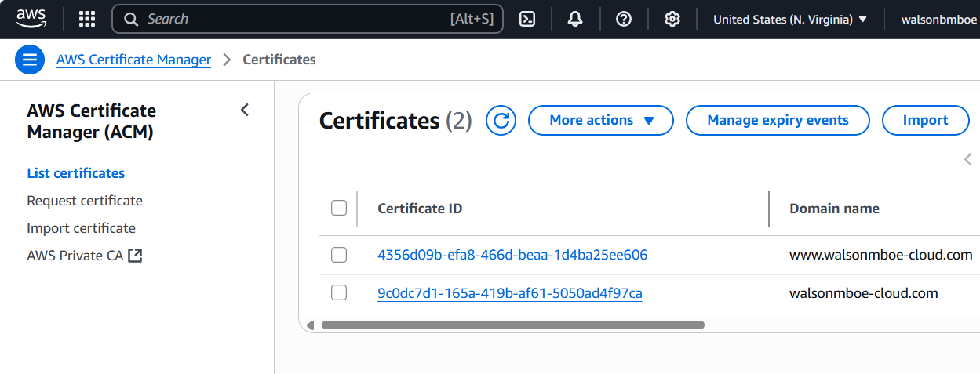The image size is (980, 374).
Task: Select List certificates in the sidebar
Action: click(x=76, y=173)
